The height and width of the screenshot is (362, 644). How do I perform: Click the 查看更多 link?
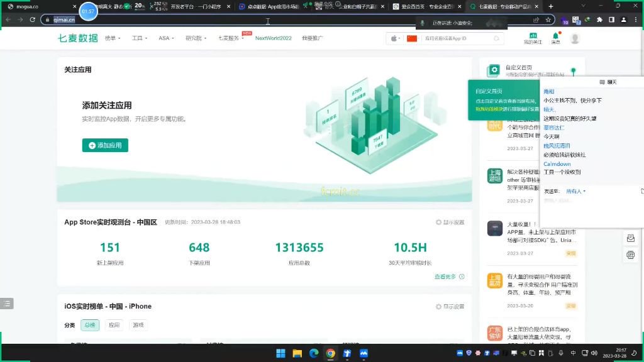449,277
